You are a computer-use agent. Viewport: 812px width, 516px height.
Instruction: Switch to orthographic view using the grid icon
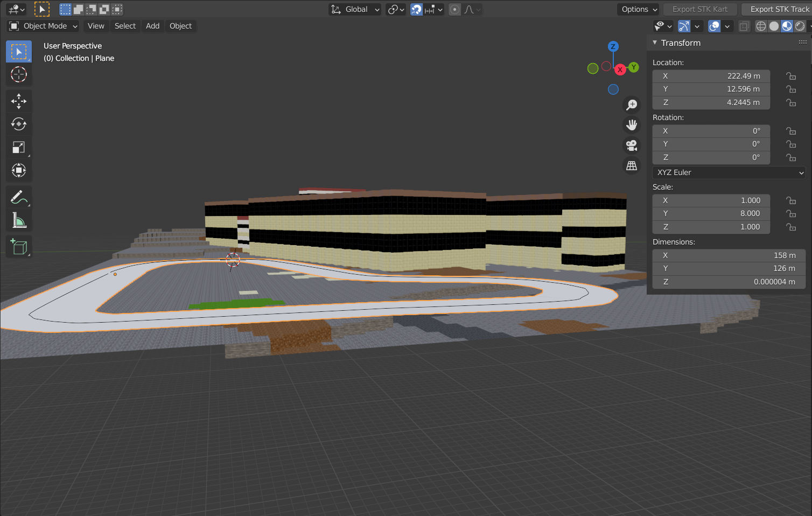pos(632,166)
